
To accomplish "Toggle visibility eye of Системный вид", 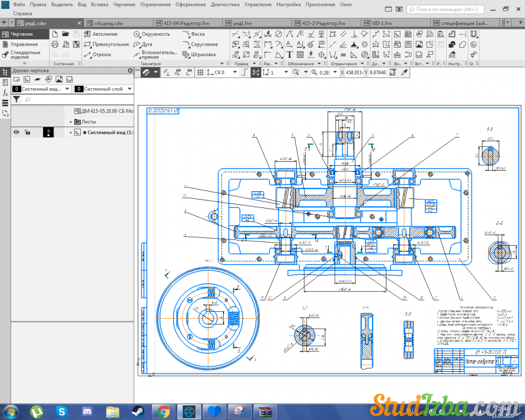I will [16, 132].
